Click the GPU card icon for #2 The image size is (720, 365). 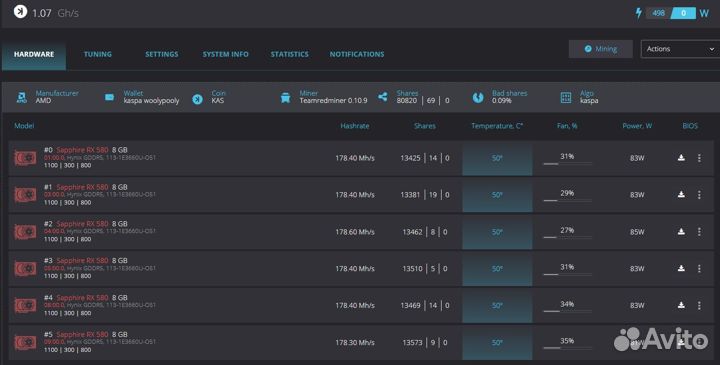[x=25, y=232]
